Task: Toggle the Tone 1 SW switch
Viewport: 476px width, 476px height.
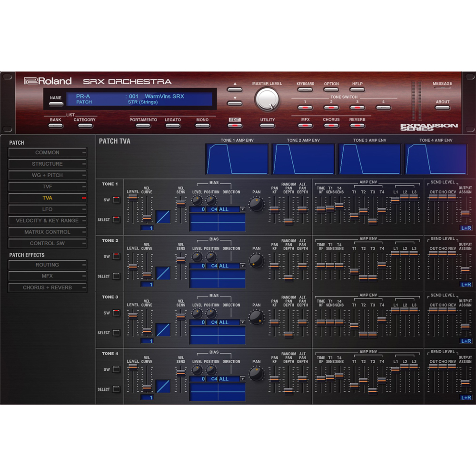Action: point(116,200)
